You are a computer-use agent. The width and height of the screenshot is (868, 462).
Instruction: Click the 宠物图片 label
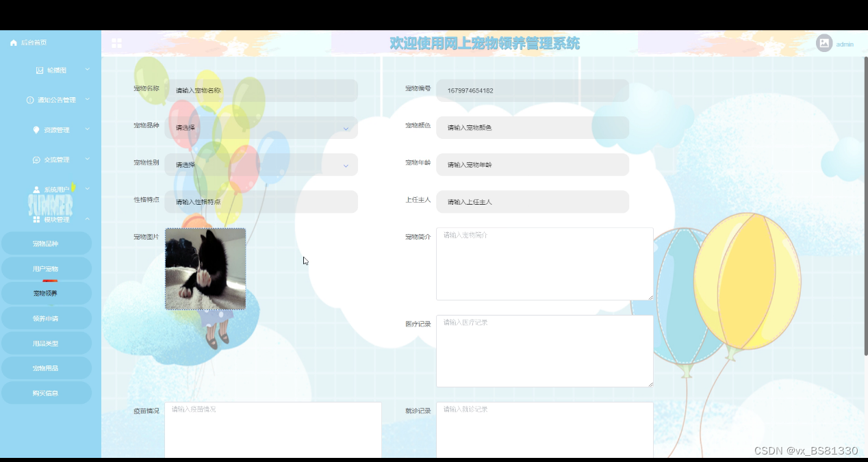(146, 237)
